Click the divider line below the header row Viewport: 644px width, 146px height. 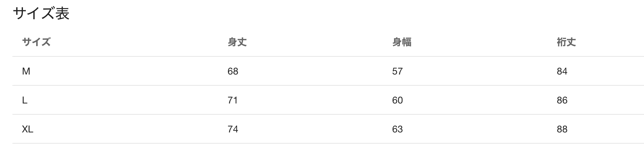[x=328, y=56]
